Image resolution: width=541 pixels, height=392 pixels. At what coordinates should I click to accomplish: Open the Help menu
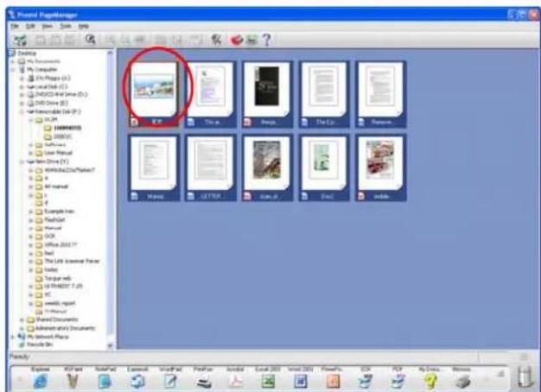[x=84, y=26]
